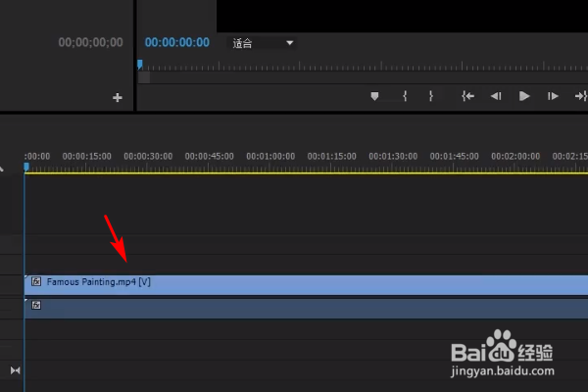Click the 00:01:45:00 mark on timeline ruler
This screenshot has height=392, width=588.
click(x=454, y=156)
